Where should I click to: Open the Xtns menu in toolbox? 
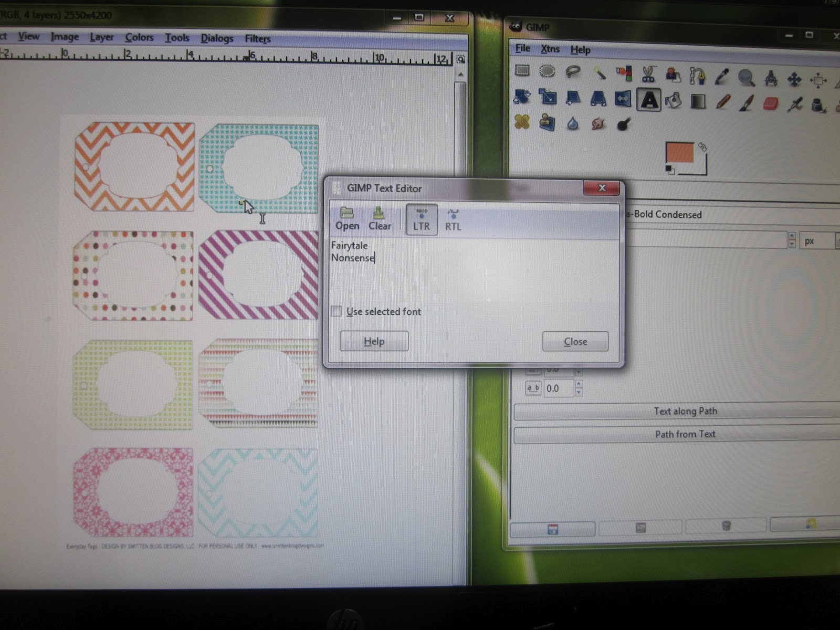(550, 49)
